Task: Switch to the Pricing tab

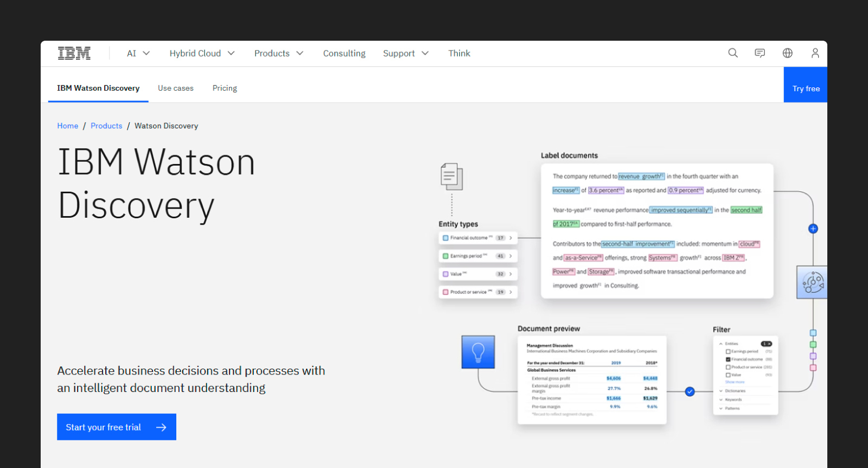Action: pyautogui.click(x=225, y=88)
